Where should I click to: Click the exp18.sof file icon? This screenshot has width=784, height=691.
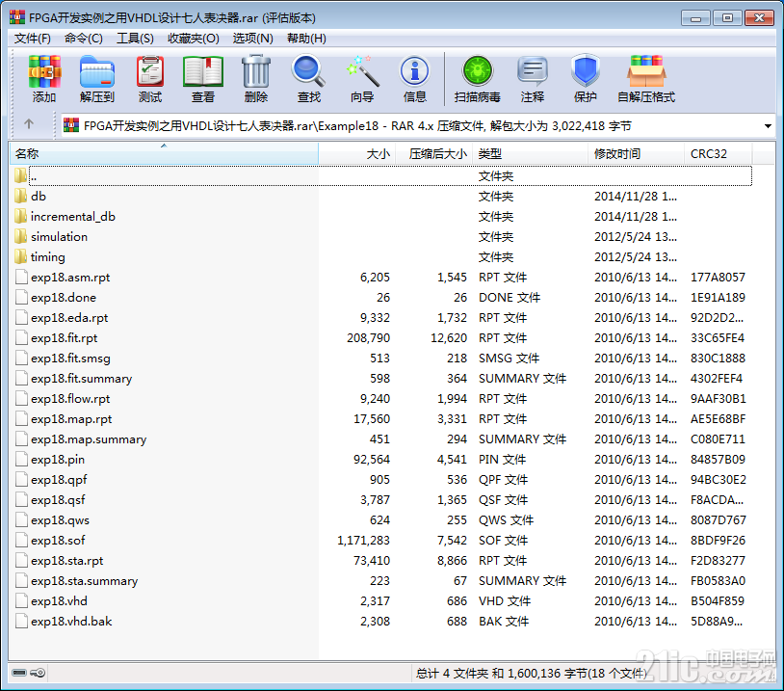click(21, 541)
